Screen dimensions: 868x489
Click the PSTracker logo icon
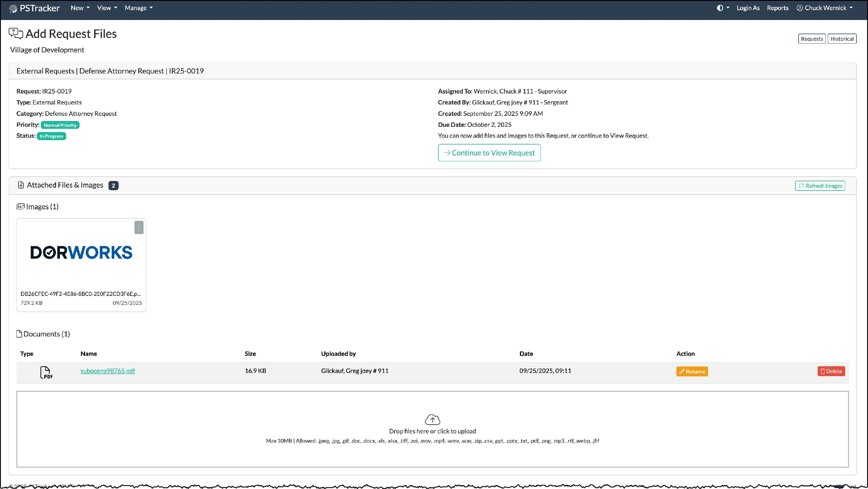[13, 8]
